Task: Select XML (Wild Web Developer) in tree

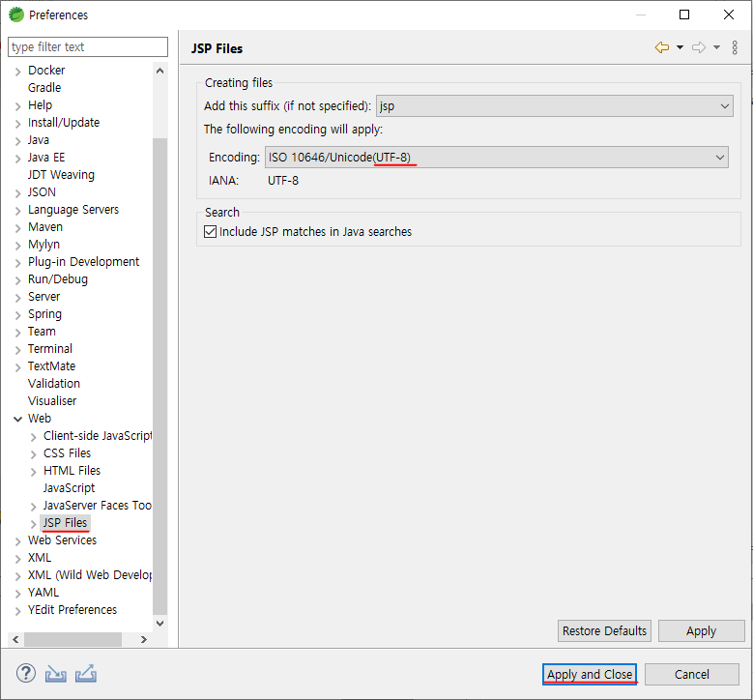Action: point(90,574)
